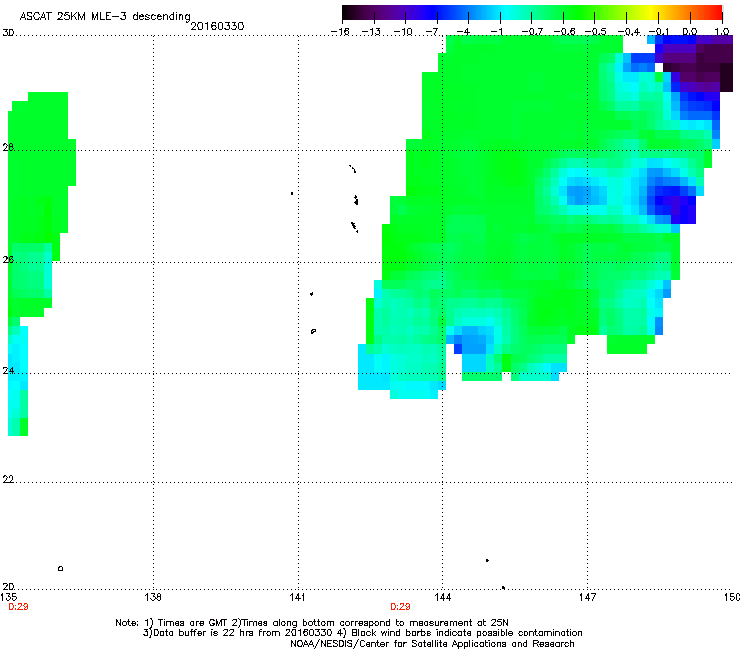Click the colorbar label -0.1
The height and width of the screenshot is (650, 740).
[x=659, y=32]
